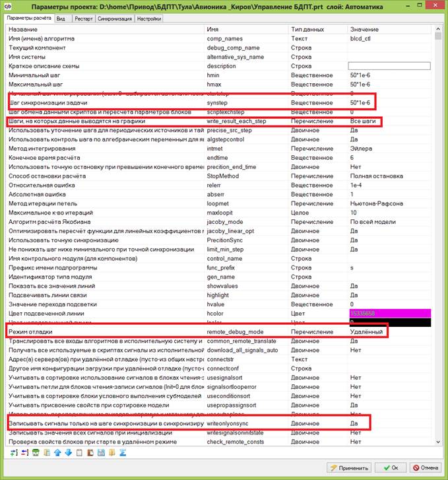Open the Синхронизация tab
The height and width of the screenshot is (480, 448).
115,18
